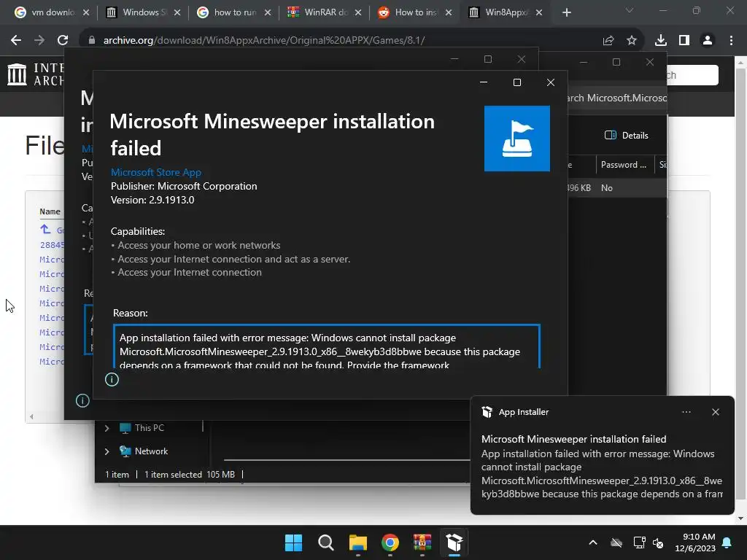Toggle the Chrome side panel
747x560 pixels.
(684, 40)
